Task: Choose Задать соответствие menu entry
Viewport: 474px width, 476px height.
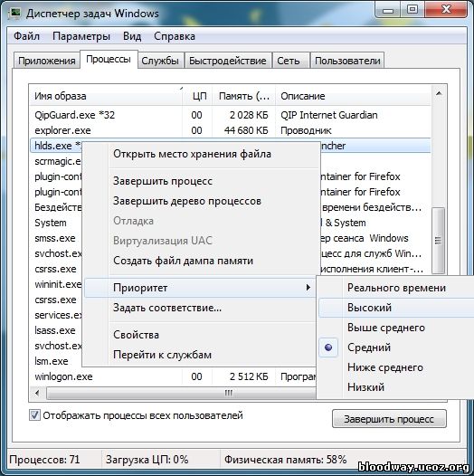Action: pos(167,308)
